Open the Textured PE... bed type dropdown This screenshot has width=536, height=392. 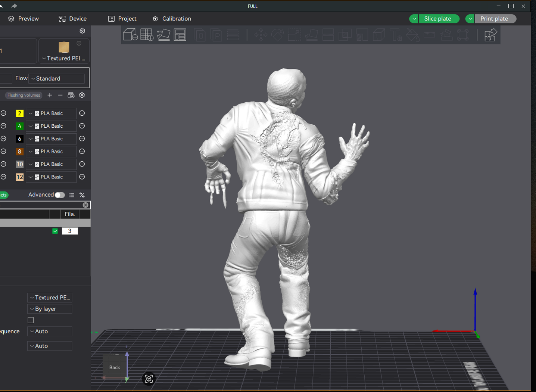pyautogui.click(x=50, y=298)
